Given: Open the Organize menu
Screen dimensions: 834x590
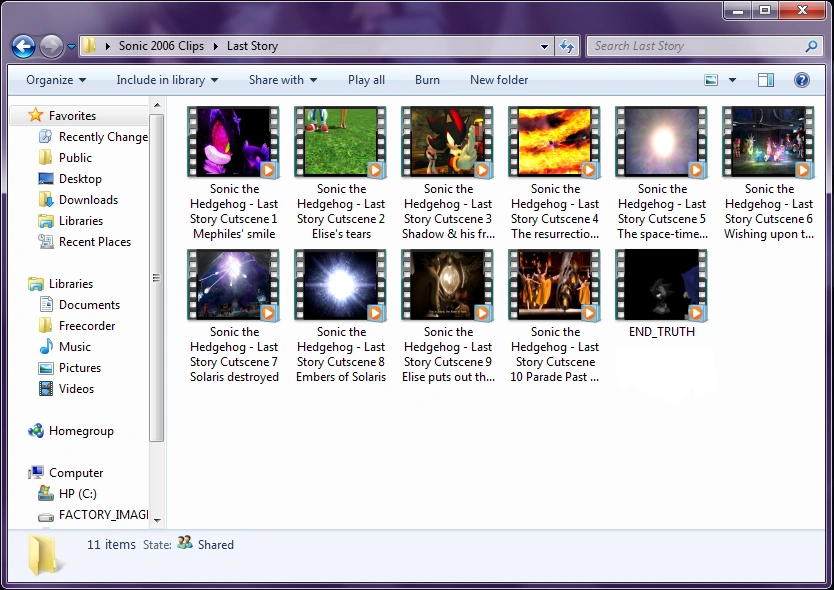Looking at the screenshot, I should [56, 80].
